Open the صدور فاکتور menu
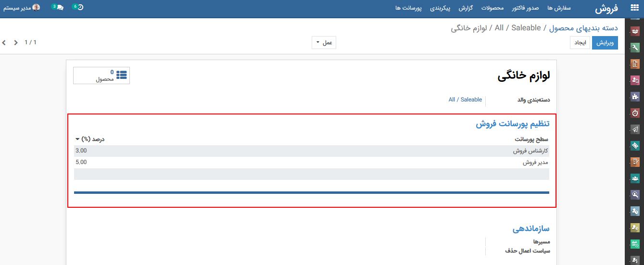 (525, 8)
